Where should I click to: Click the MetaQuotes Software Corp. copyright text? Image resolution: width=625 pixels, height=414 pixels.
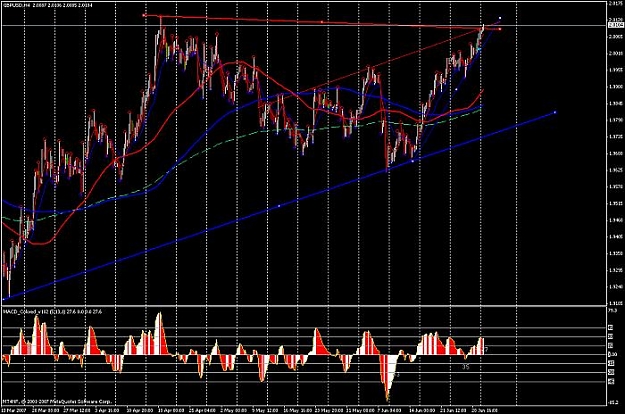[57, 402]
